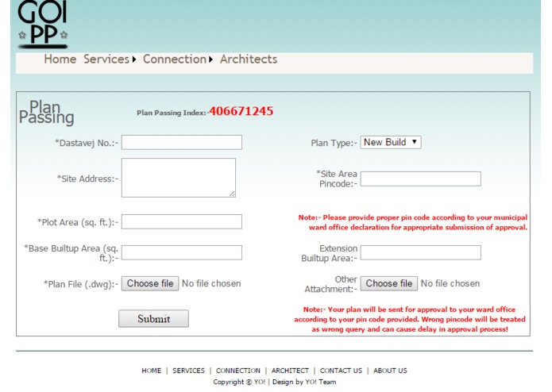Screen dimensions: 552x392
Task: Open the CONTACT US footer link
Action: (341, 371)
